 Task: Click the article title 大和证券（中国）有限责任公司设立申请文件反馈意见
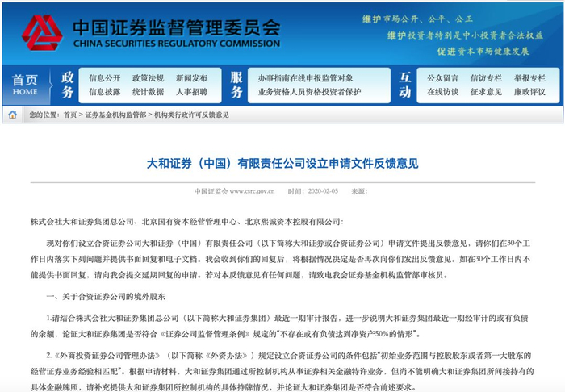pos(282,164)
